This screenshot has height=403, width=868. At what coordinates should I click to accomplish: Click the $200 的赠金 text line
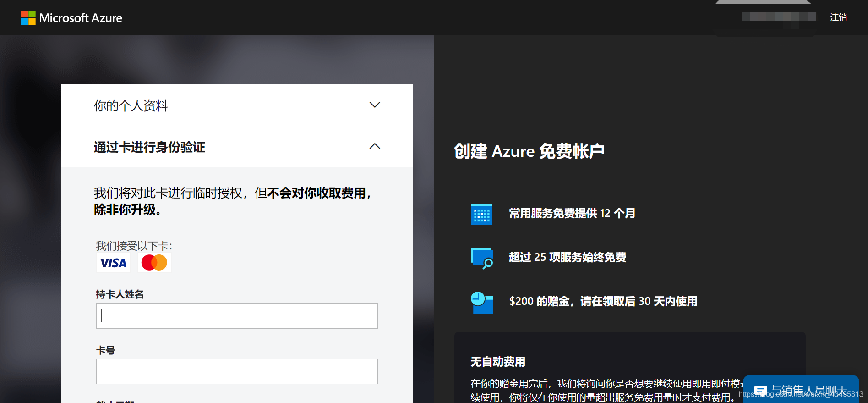(603, 301)
